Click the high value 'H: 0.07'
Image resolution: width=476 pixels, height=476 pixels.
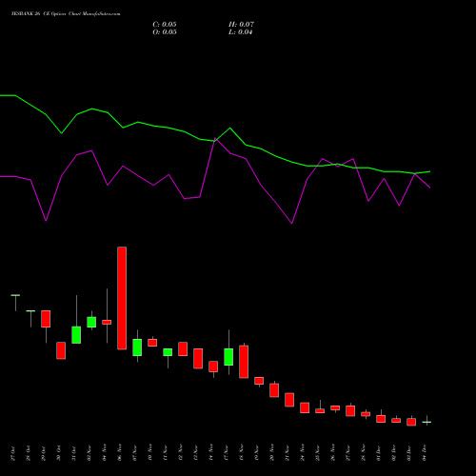pyautogui.click(x=241, y=25)
